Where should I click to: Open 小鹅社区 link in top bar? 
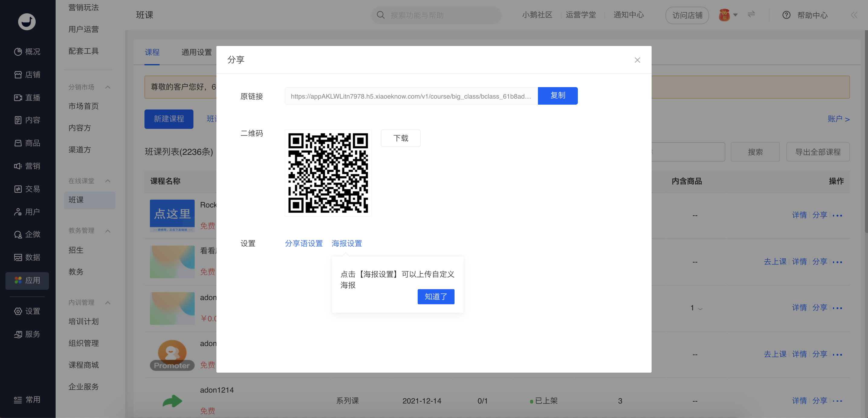(x=537, y=15)
